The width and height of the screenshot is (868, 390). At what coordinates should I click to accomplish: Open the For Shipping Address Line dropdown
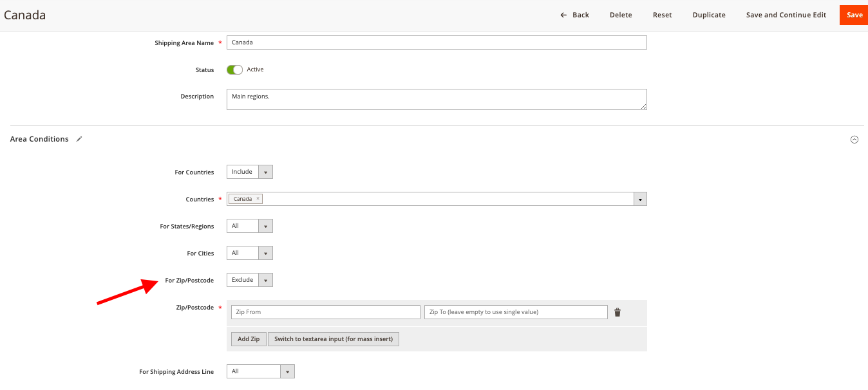tap(261, 371)
